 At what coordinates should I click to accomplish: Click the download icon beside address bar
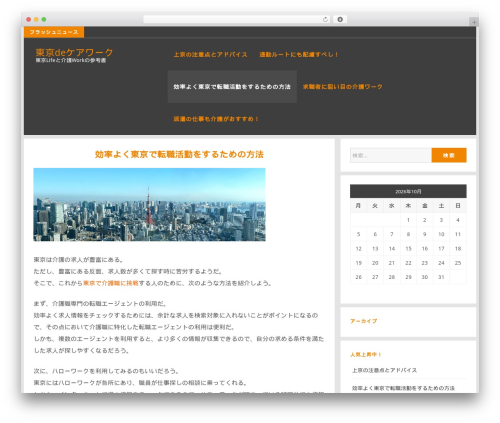[340, 19]
